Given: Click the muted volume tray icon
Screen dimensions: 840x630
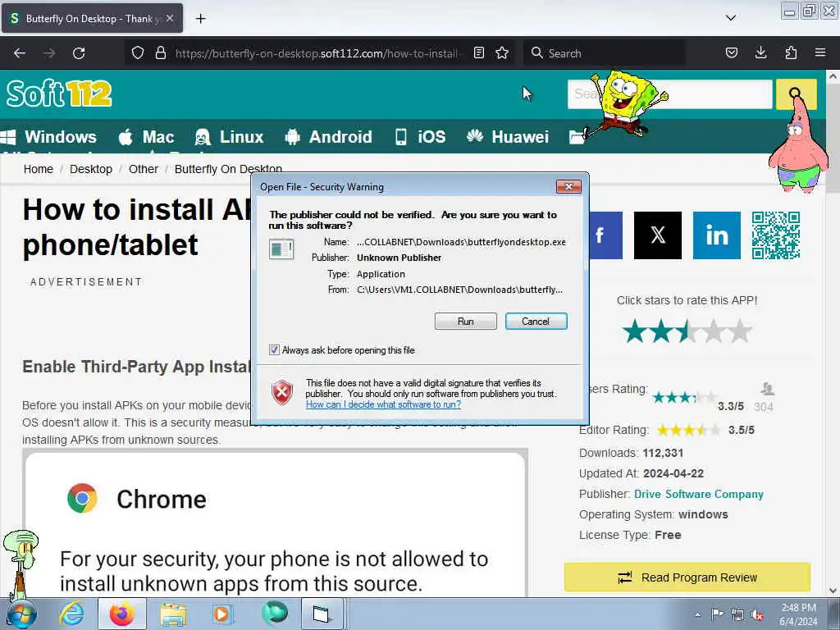Looking at the screenshot, I should click(757, 615).
